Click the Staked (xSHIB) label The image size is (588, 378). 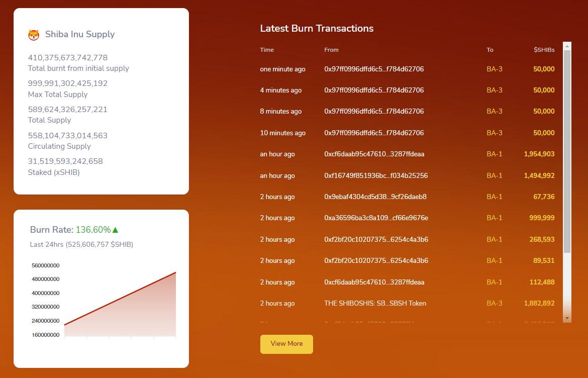point(54,172)
